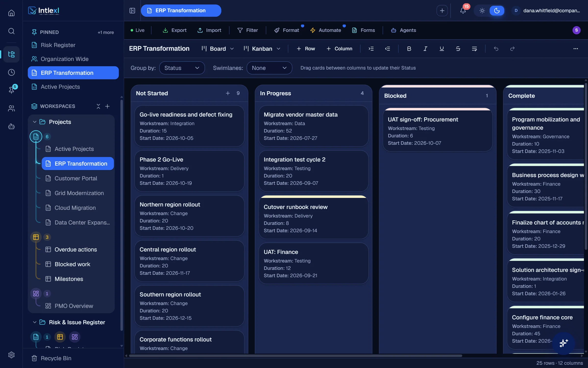Click the Import button
The image size is (588, 368).
[209, 30]
